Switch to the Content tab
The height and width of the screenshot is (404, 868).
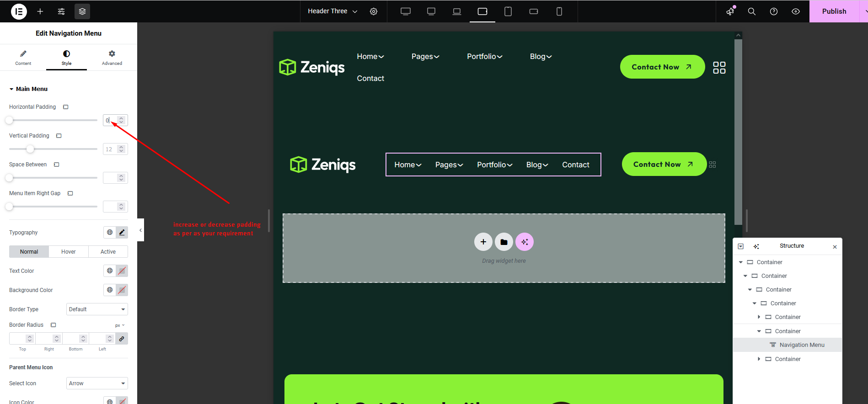click(x=23, y=58)
